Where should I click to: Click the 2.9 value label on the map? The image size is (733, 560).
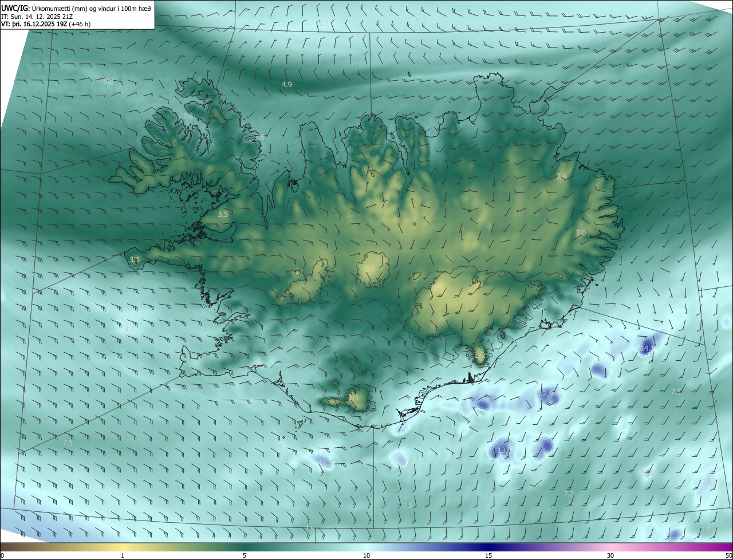pyautogui.click(x=562, y=176)
